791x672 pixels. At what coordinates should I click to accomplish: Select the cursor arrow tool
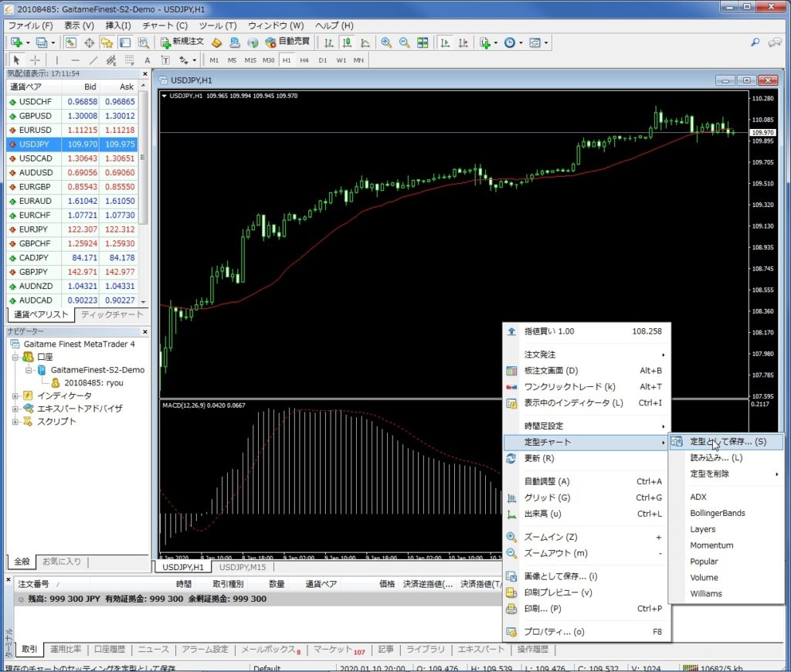click(16, 60)
